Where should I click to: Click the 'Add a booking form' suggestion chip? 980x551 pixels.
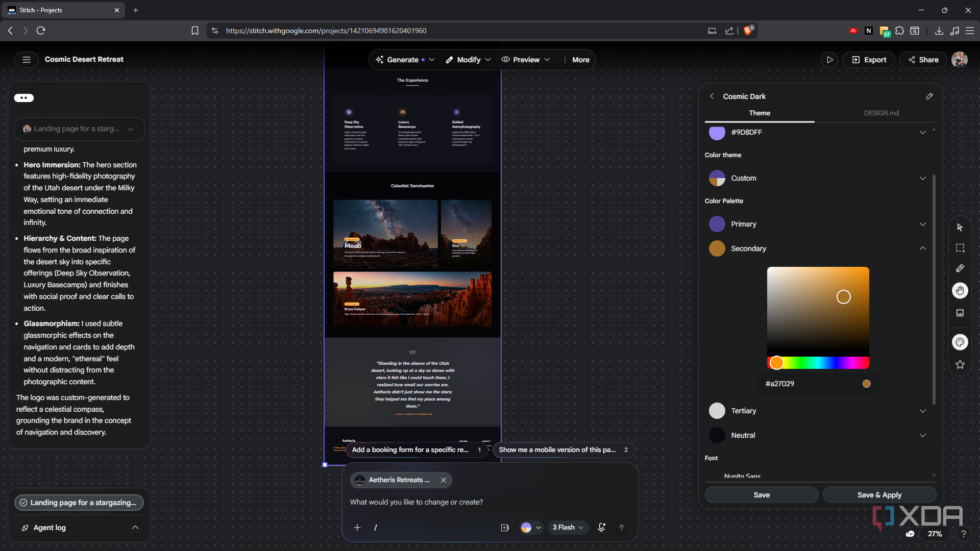(x=416, y=449)
